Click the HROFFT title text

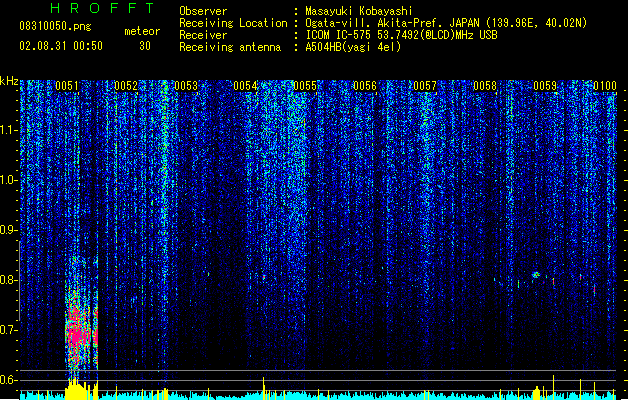[x=103, y=8]
